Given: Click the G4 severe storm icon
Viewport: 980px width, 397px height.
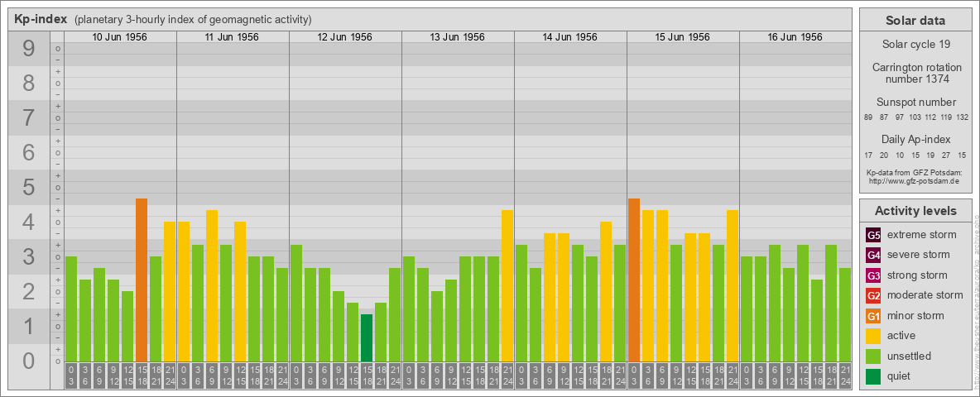Looking at the screenshot, I should pos(873,255).
